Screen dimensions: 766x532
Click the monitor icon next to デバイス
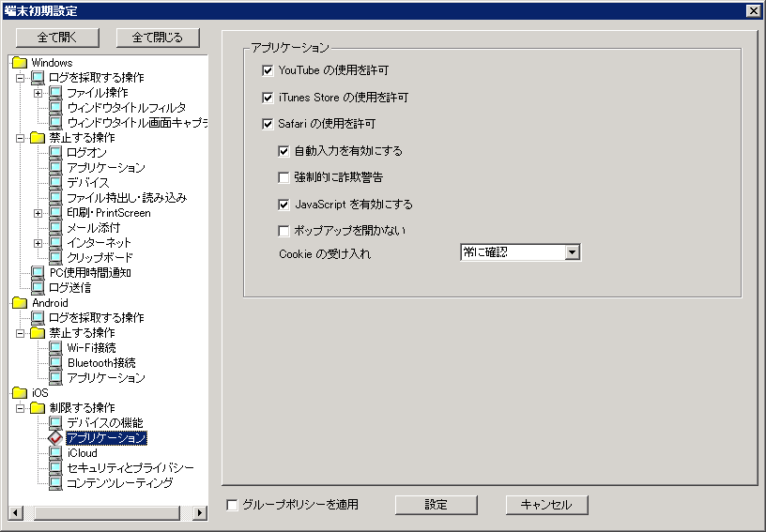[x=55, y=183]
